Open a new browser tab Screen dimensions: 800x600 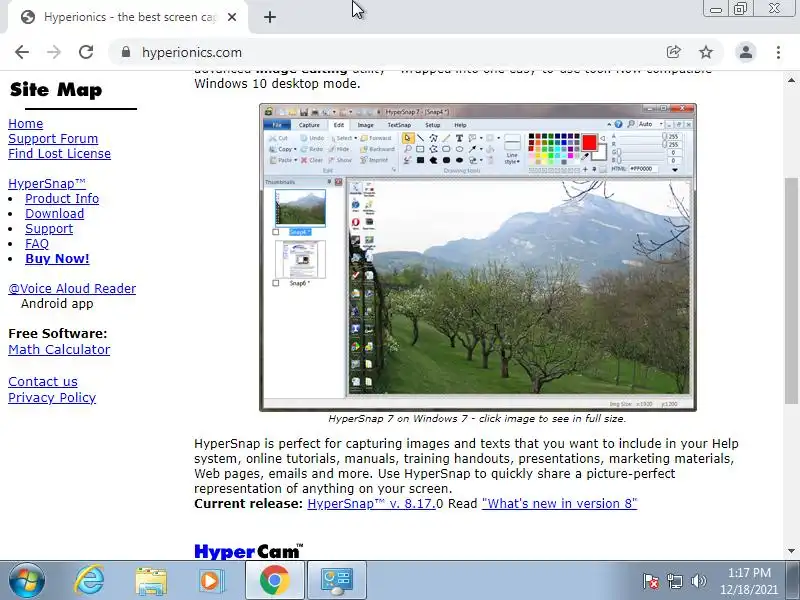270,17
